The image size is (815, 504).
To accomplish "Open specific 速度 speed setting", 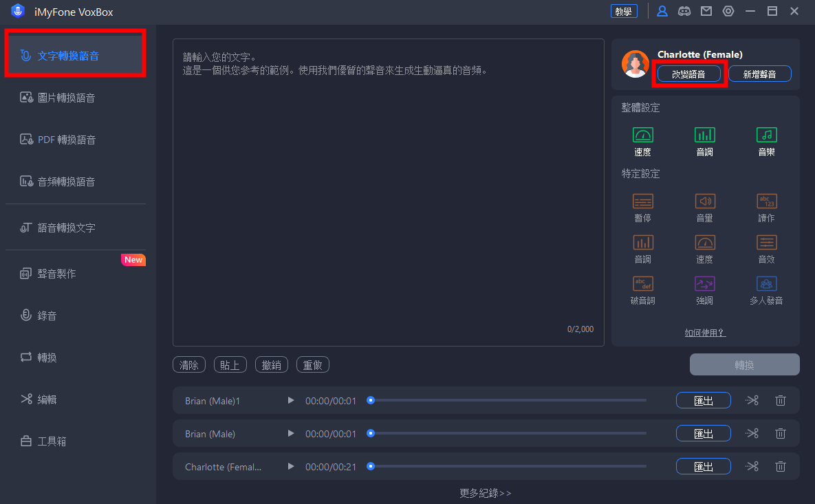I will (704, 250).
